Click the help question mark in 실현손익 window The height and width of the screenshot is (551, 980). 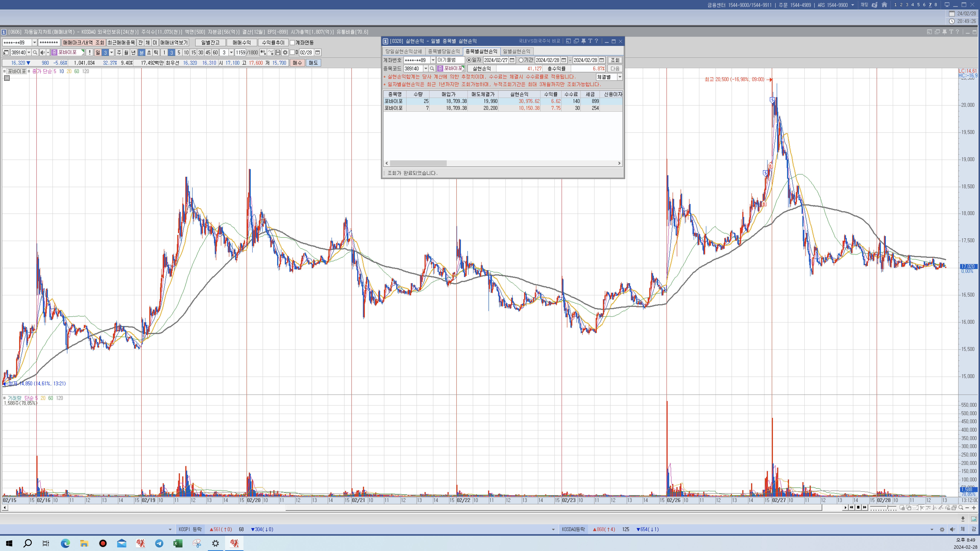(x=597, y=41)
